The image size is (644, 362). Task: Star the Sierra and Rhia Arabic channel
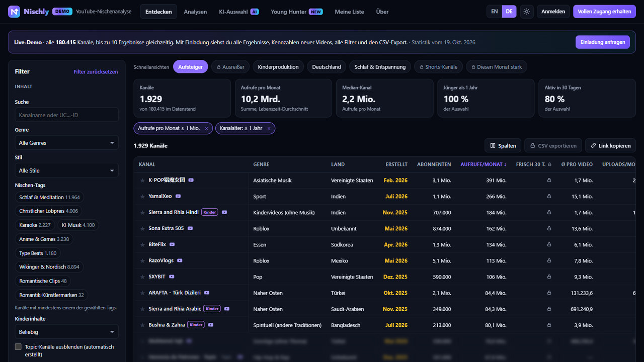[x=142, y=309]
